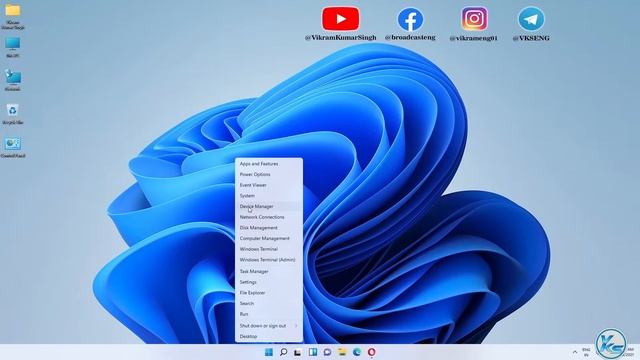Select the Network desktop icon
This screenshot has height=360, width=640.
(13, 80)
